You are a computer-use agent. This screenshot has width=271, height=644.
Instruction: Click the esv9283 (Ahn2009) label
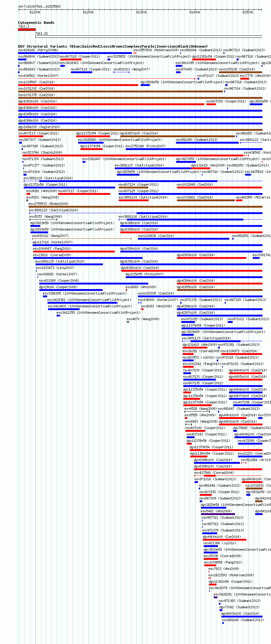tap(157, 306)
